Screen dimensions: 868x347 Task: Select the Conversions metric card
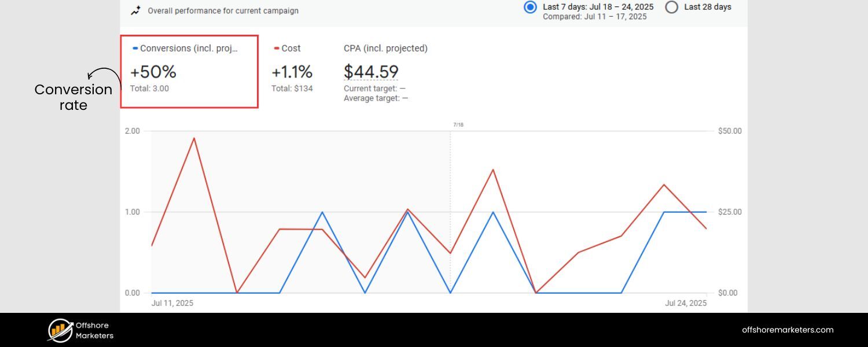click(189, 72)
